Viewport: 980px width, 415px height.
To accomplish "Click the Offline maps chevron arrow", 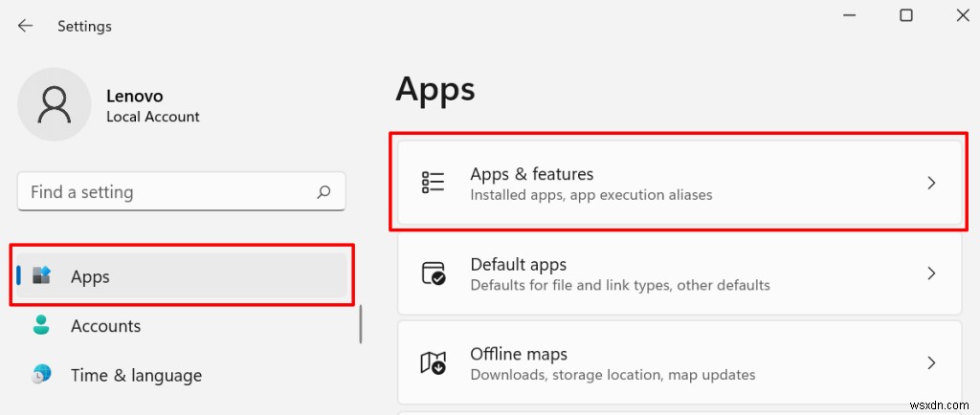I will pyautogui.click(x=931, y=363).
